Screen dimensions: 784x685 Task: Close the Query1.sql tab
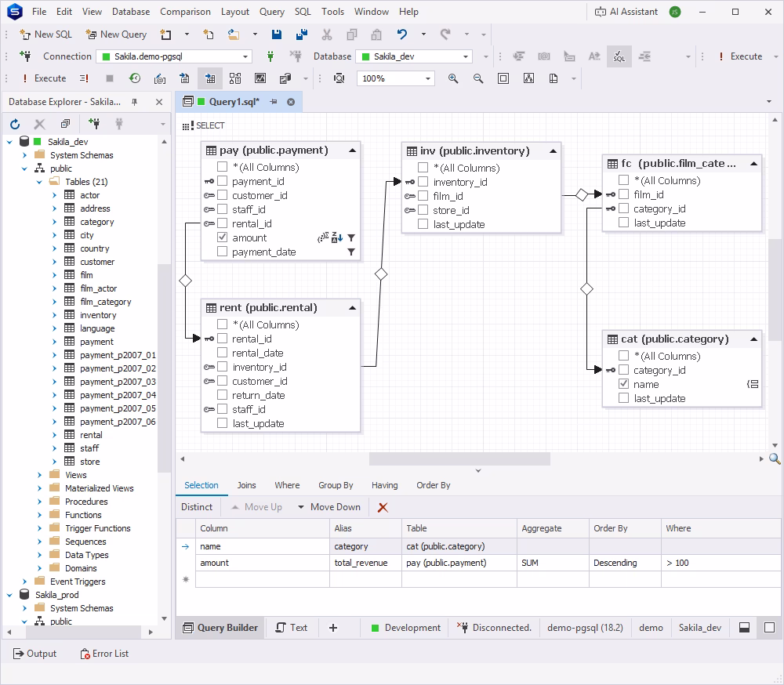pyautogui.click(x=291, y=102)
